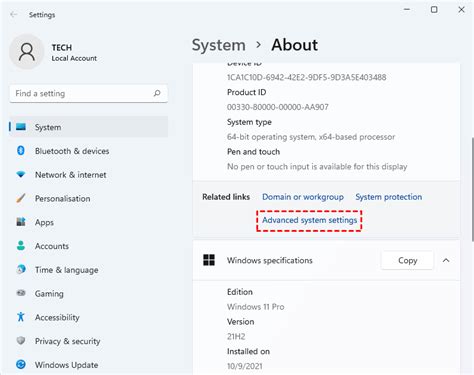The width and height of the screenshot is (474, 375).
Task: Open Domain or workgroup link
Action: [x=303, y=197]
